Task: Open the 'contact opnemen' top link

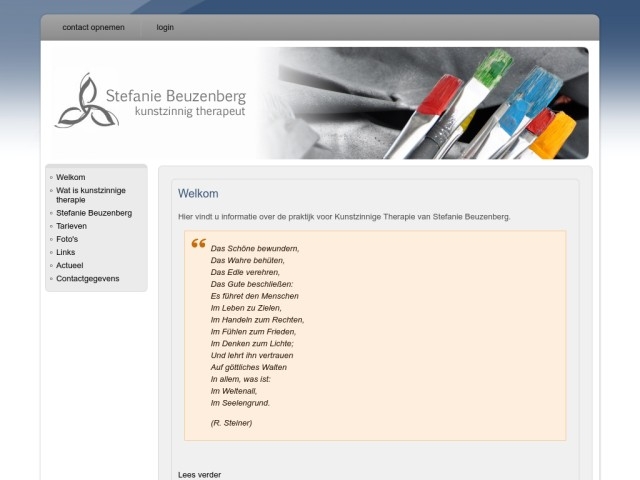Action: click(x=93, y=27)
